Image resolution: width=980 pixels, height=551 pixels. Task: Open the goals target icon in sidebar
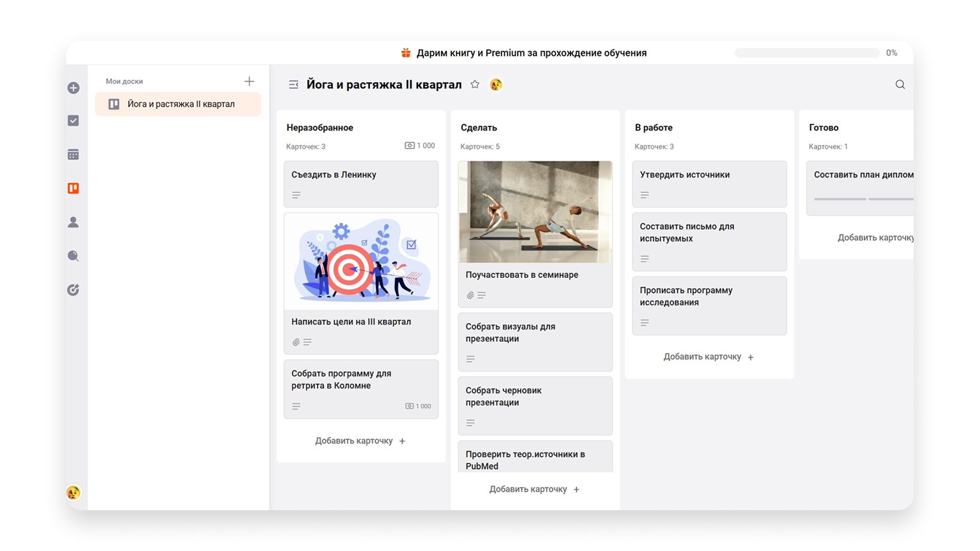[73, 290]
